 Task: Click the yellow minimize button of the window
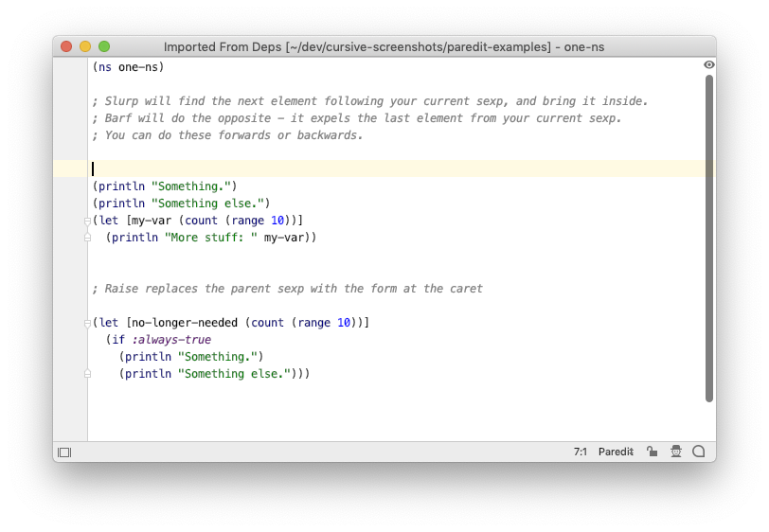click(x=85, y=46)
